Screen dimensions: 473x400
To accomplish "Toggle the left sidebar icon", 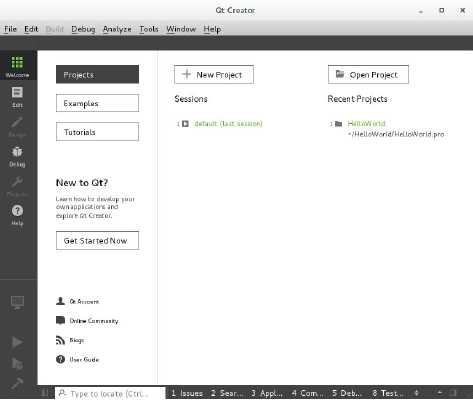I will (x=45, y=393).
